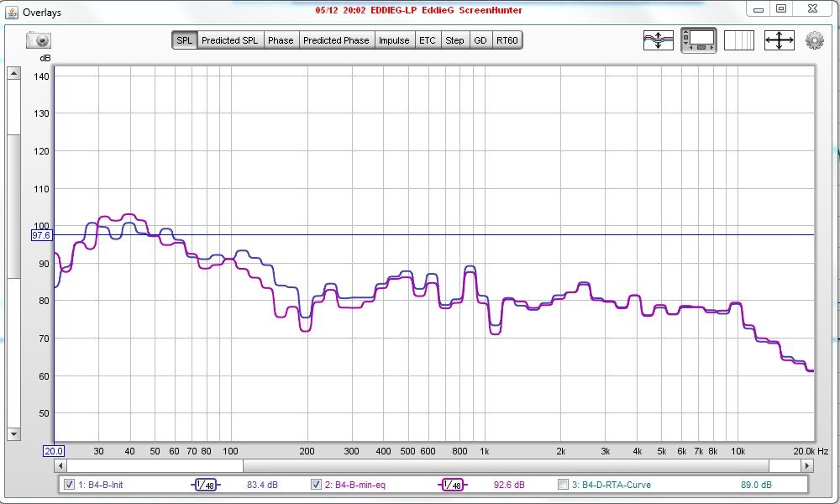Uncheck the B4-B-min-eq trace checkbox

coord(316,484)
